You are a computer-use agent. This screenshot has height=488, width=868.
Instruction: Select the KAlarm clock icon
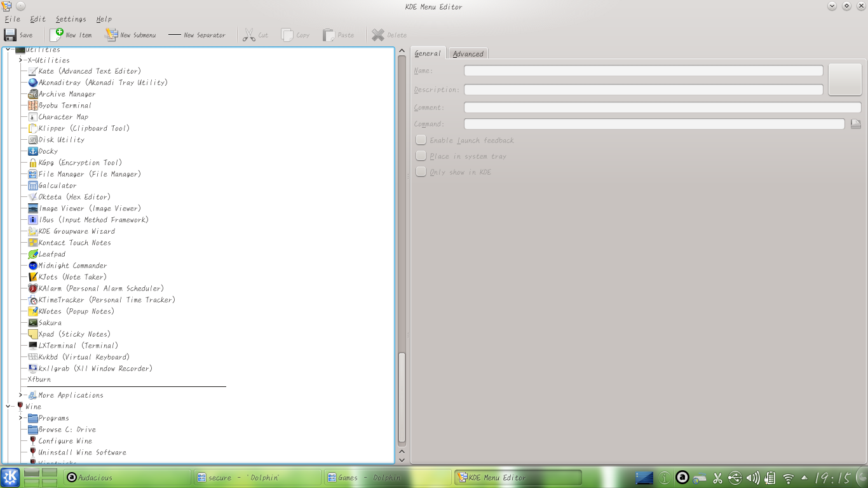coord(33,288)
